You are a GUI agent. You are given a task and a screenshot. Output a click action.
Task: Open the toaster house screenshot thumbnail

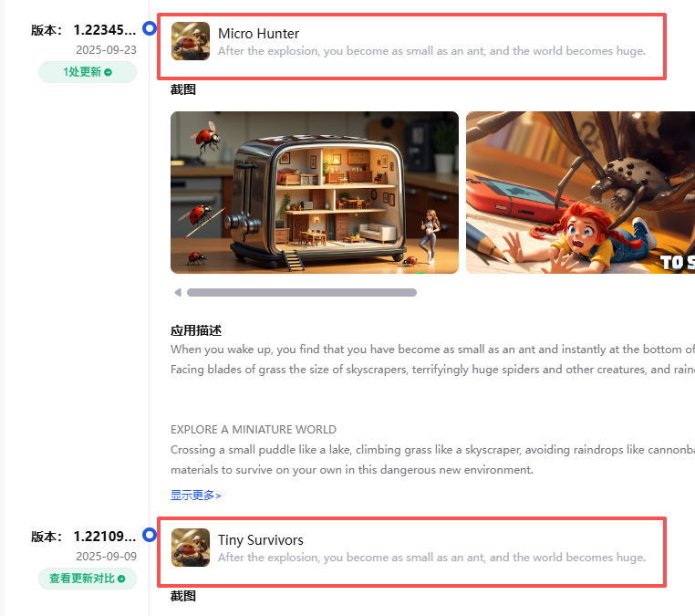point(315,193)
